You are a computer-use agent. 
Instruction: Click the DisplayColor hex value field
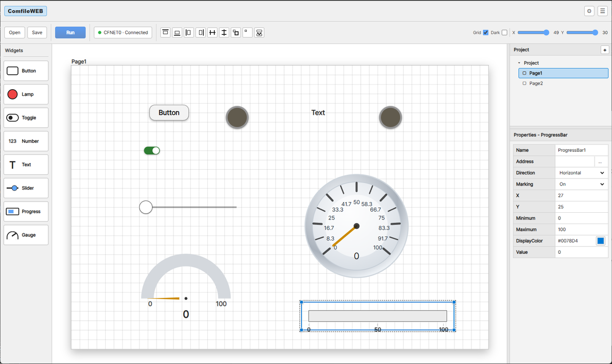coord(575,241)
